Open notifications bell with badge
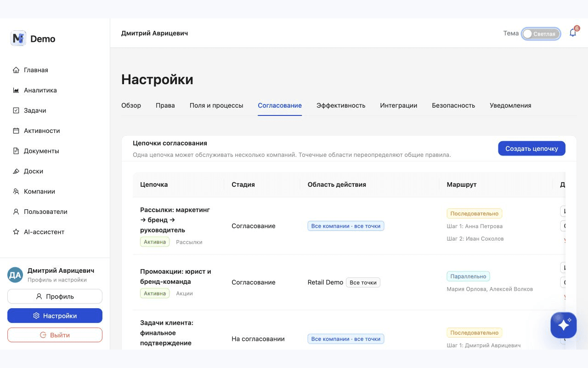This screenshot has width=588, height=368. click(x=573, y=33)
